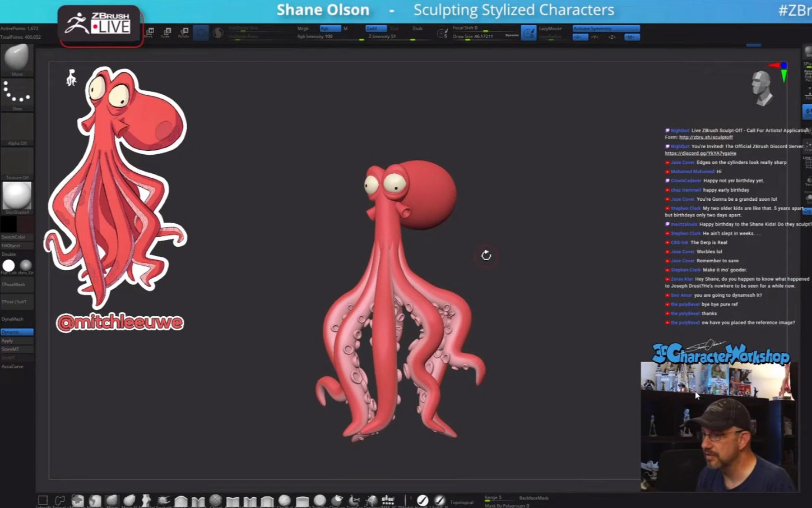812x508 pixels.
Task: Open the Dots stroke type picker
Action: click(x=17, y=94)
